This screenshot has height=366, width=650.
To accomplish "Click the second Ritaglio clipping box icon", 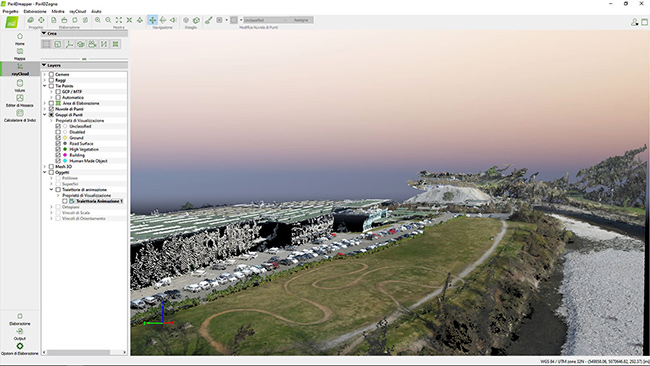I will [196, 20].
